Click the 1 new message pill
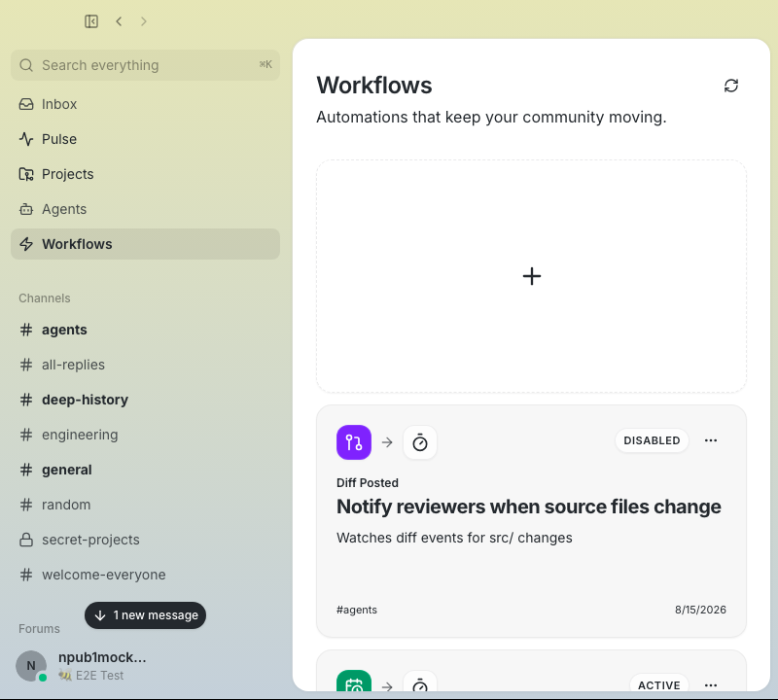778x700 pixels. click(145, 615)
